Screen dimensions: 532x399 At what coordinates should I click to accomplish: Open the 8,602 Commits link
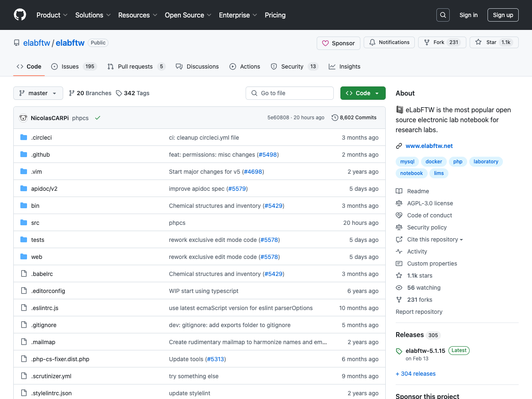[x=354, y=118]
